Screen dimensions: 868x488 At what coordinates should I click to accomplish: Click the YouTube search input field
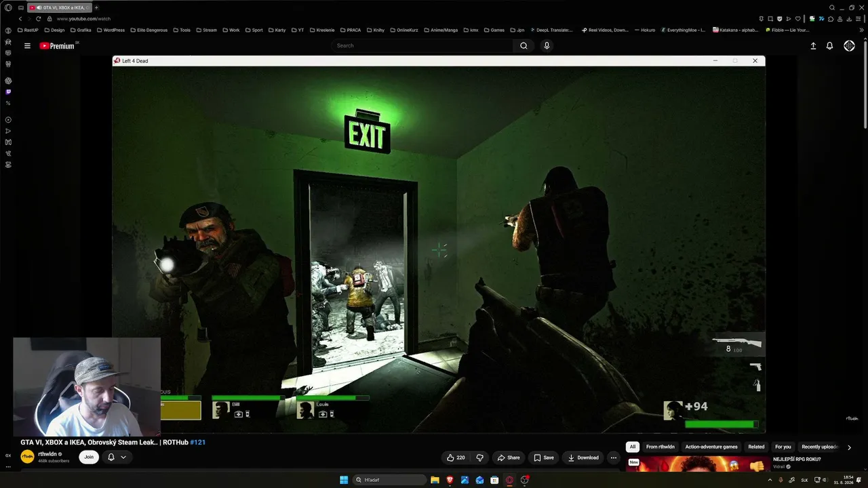point(422,45)
